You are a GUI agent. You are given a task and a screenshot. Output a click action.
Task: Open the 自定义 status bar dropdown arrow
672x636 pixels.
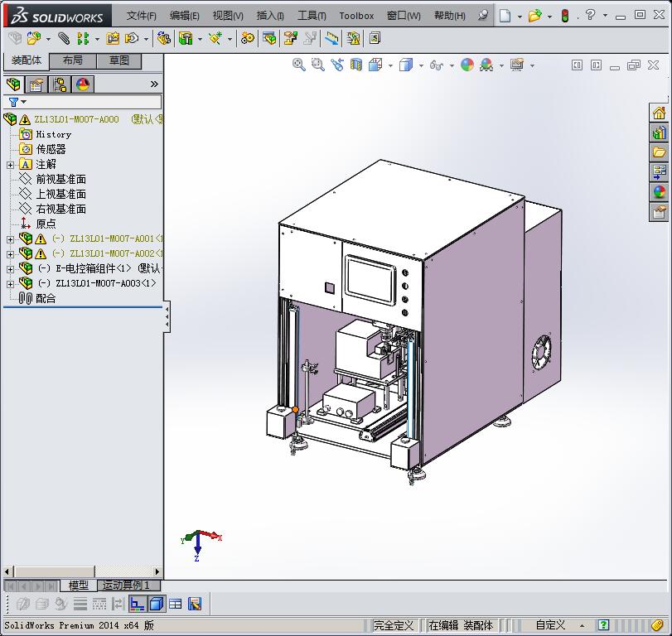(582, 626)
